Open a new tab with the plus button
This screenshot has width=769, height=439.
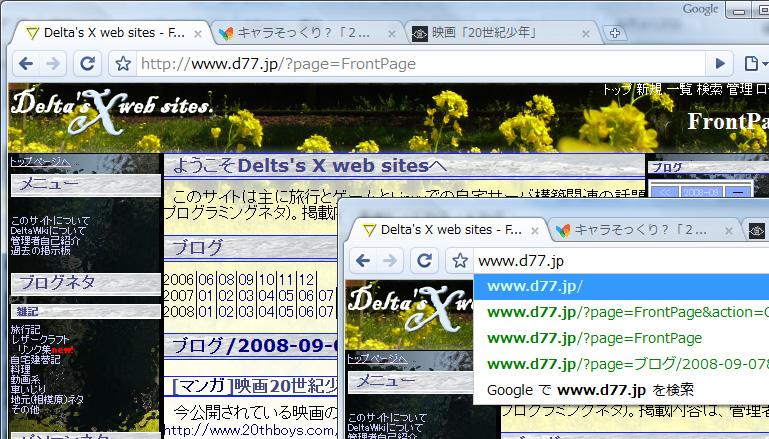coord(616,33)
